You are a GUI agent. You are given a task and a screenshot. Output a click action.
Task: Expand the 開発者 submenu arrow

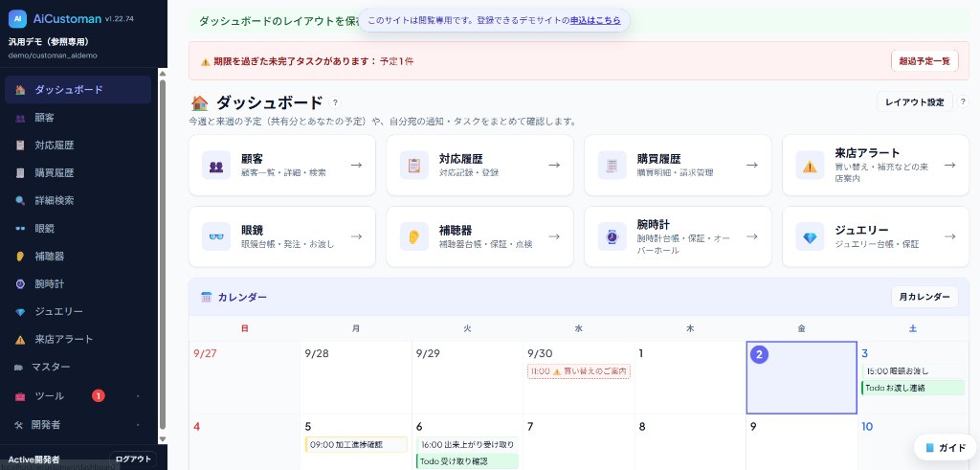click(x=138, y=425)
